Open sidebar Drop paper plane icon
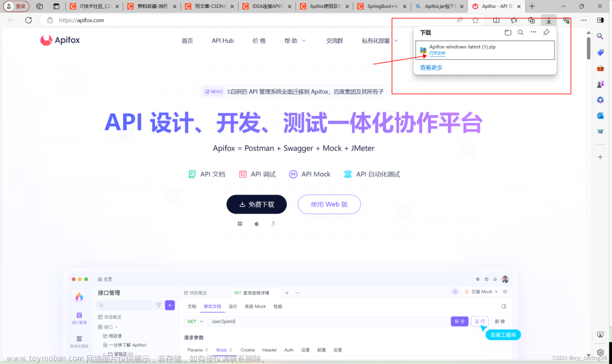The image size is (612, 364). [600, 132]
